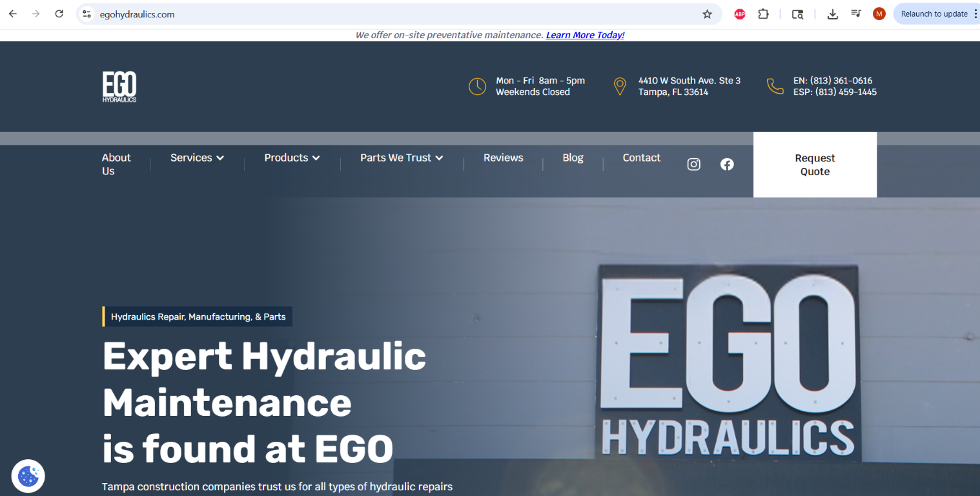980x496 pixels.
Task: Click Relaunch to update button
Action: tap(934, 14)
